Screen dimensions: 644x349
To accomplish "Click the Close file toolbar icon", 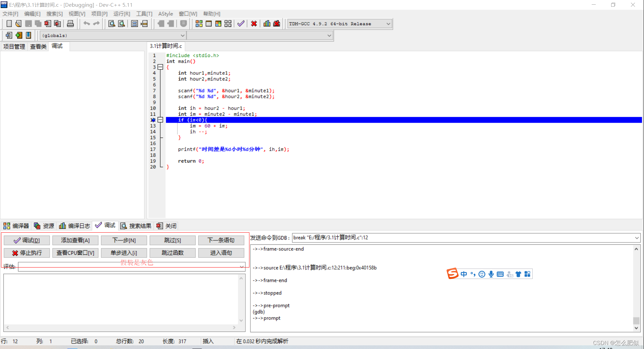I will (x=48, y=23).
